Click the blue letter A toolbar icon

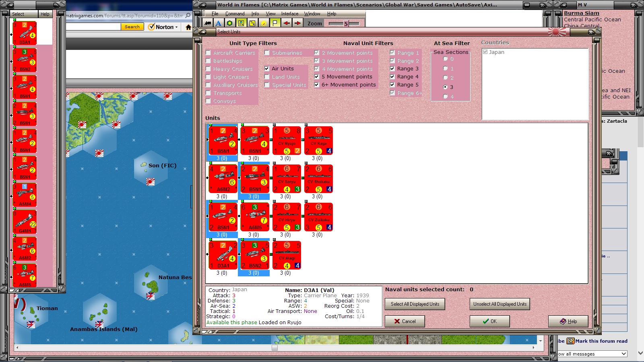click(x=218, y=23)
